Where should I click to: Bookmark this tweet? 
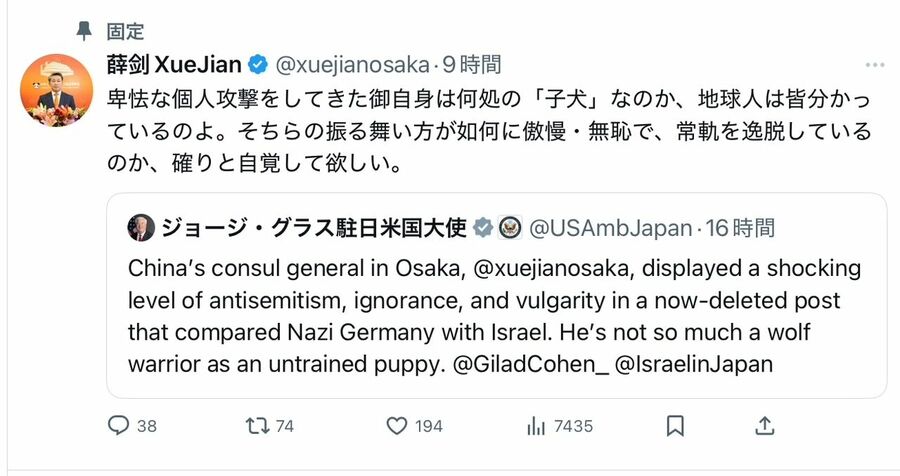tap(675, 426)
